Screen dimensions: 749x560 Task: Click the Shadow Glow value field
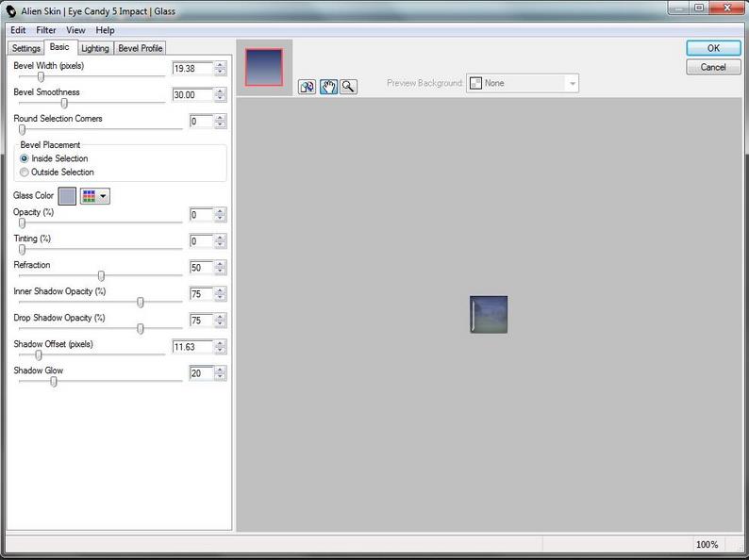point(201,373)
